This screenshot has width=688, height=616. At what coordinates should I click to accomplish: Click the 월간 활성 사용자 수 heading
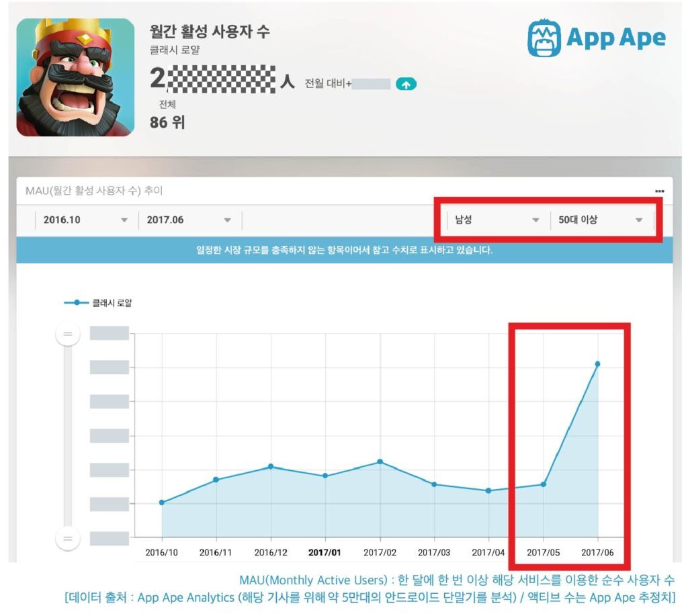pos(210,31)
